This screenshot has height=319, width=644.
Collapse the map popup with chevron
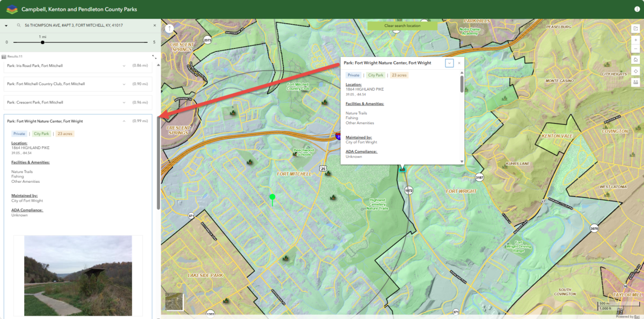pos(449,63)
